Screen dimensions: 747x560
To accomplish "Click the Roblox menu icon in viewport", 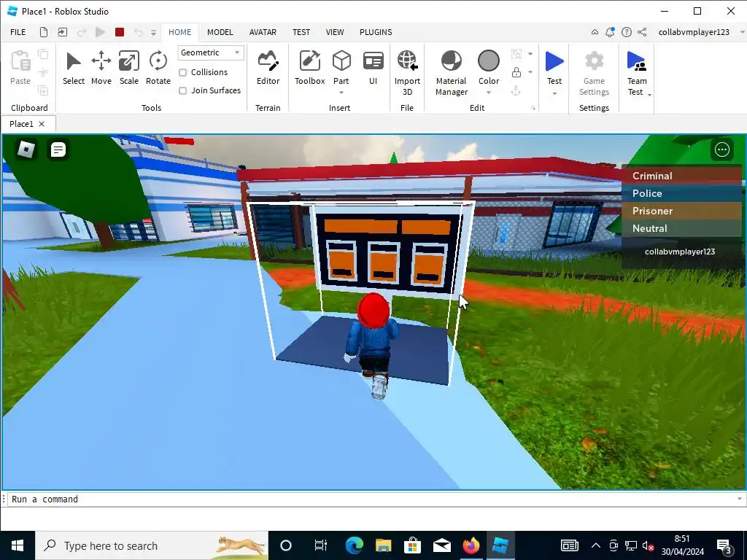I will [x=26, y=149].
